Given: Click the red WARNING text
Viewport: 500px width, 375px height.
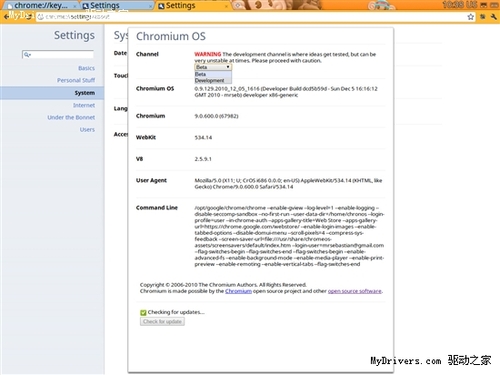Looking at the screenshot, I should [208, 54].
